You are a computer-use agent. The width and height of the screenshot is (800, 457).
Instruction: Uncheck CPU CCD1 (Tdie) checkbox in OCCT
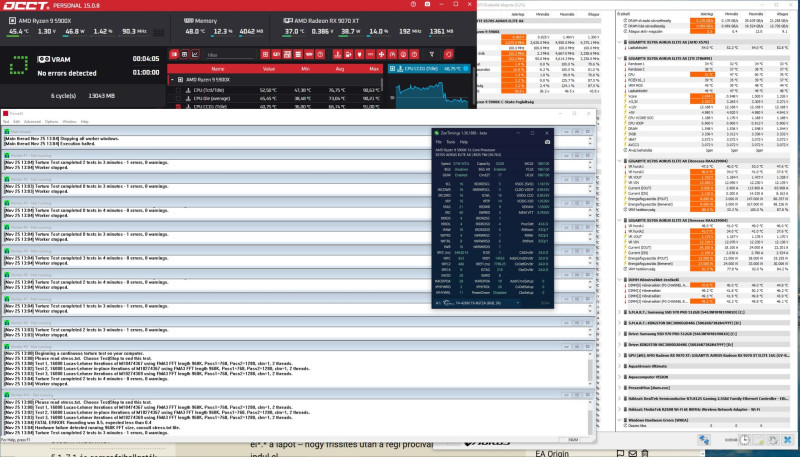tap(178, 107)
